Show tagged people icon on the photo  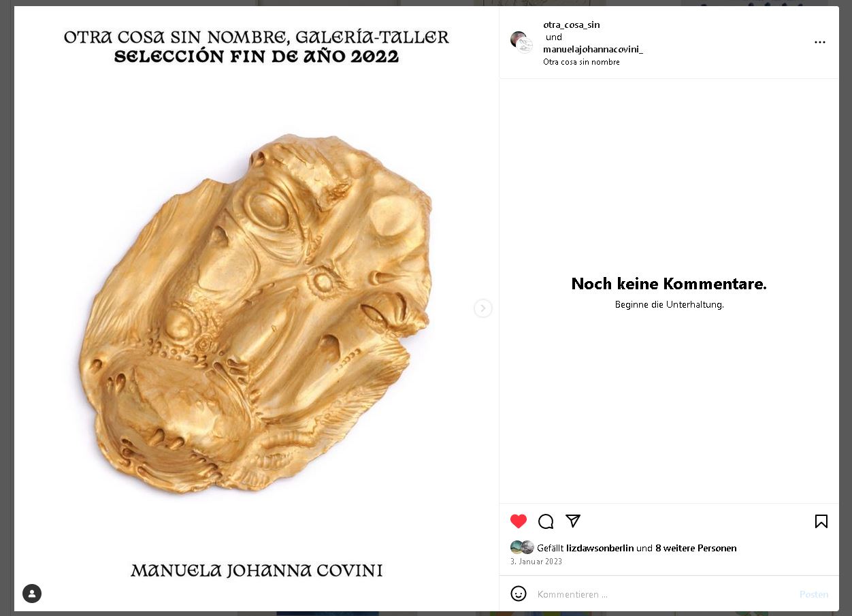32,594
